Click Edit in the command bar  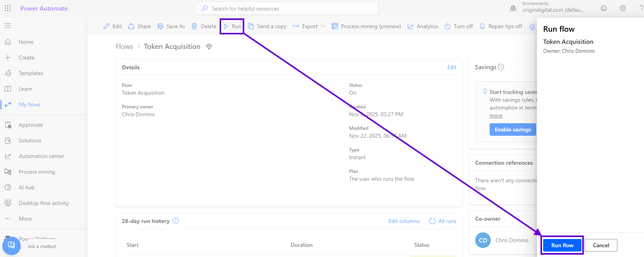point(113,26)
